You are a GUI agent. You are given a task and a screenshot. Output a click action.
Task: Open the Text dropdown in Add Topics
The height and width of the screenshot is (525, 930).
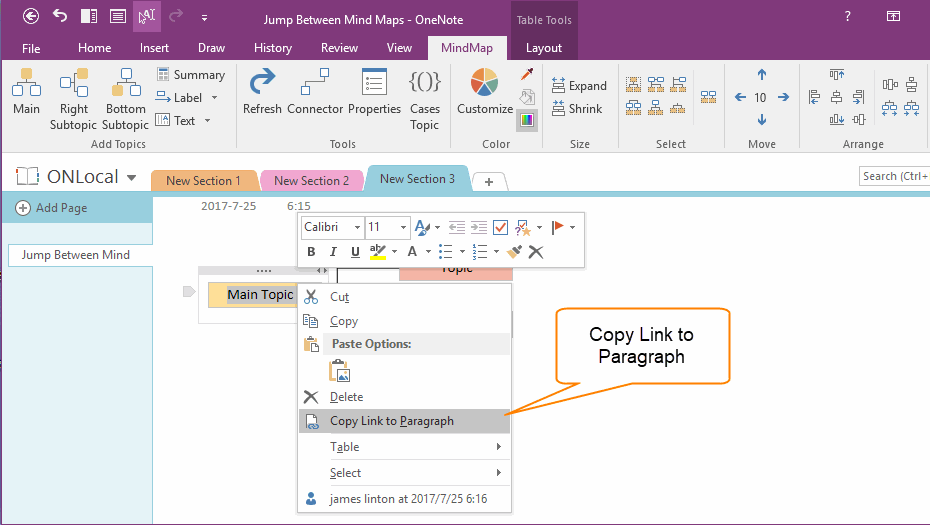pyautogui.click(x=208, y=120)
